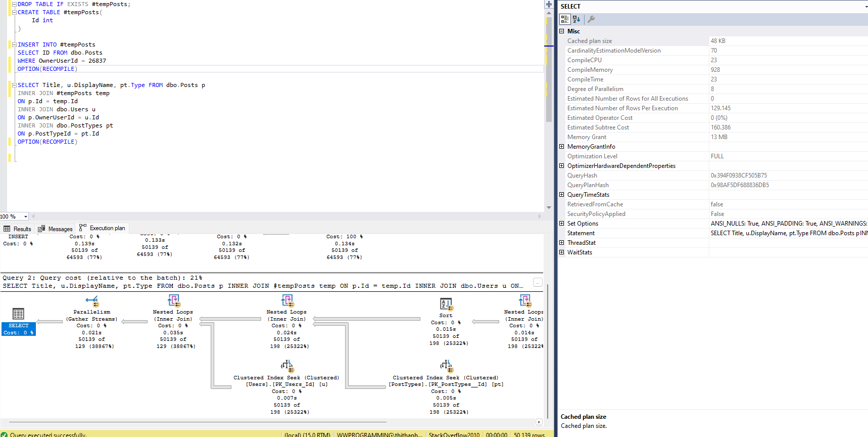868x437 pixels.
Task: Open Property Pages wrench icon
Action: (x=591, y=19)
